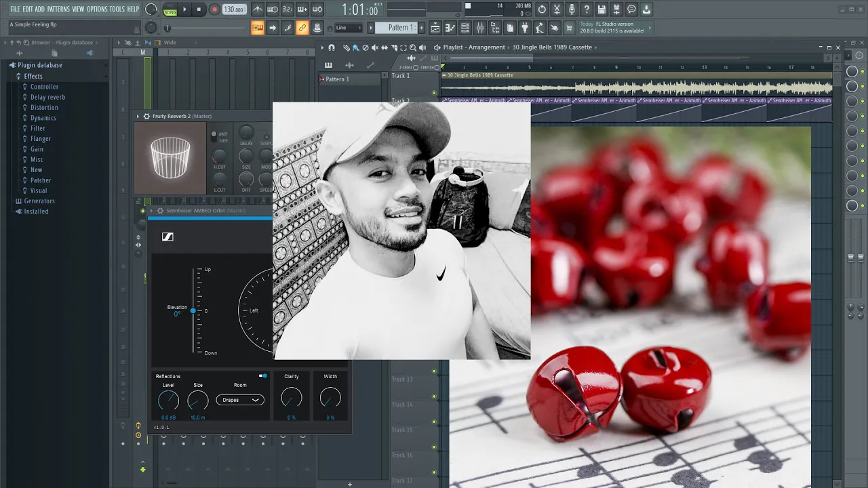Screen dimensions: 868x488
Task: Click the 130.000 tempo field
Action: coord(234,9)
